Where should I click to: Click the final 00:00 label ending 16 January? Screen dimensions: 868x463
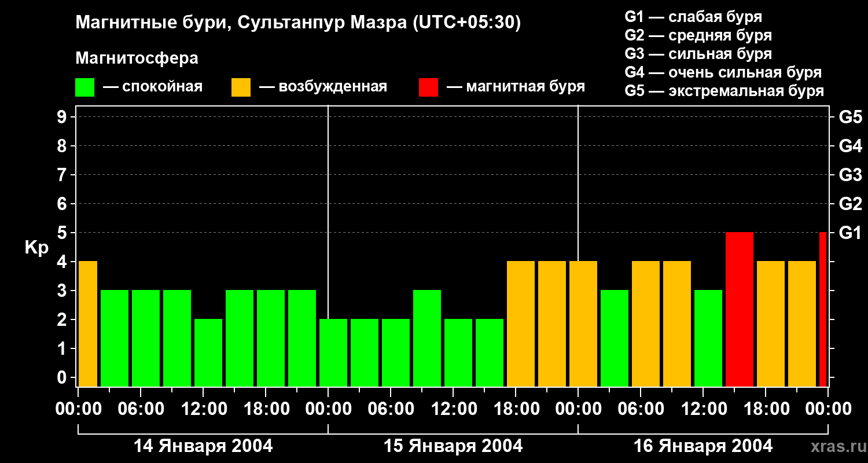[x=828, y=409]
